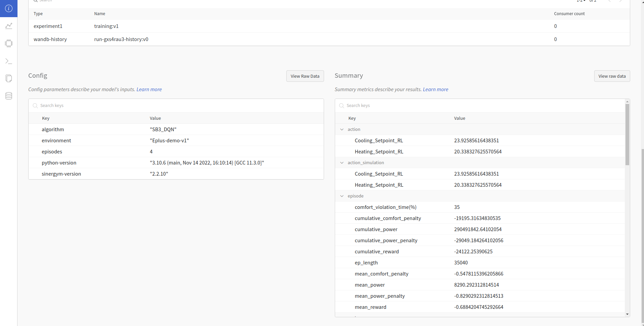Focus the Summary Search keys field

pyautogui.click(x=480, y=106)
